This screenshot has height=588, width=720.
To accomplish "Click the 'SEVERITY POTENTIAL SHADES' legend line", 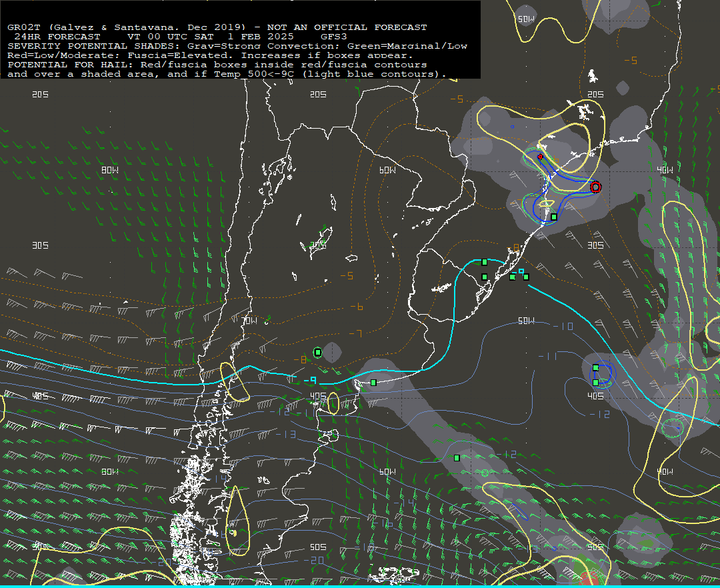I will (237, 46).
